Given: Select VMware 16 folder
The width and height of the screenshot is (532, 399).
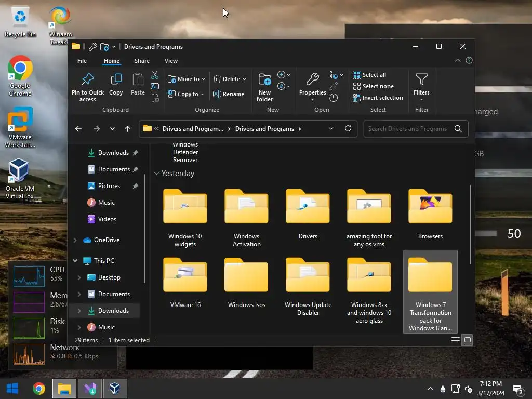Looking at the screenshot, I should tap(185, 283).
